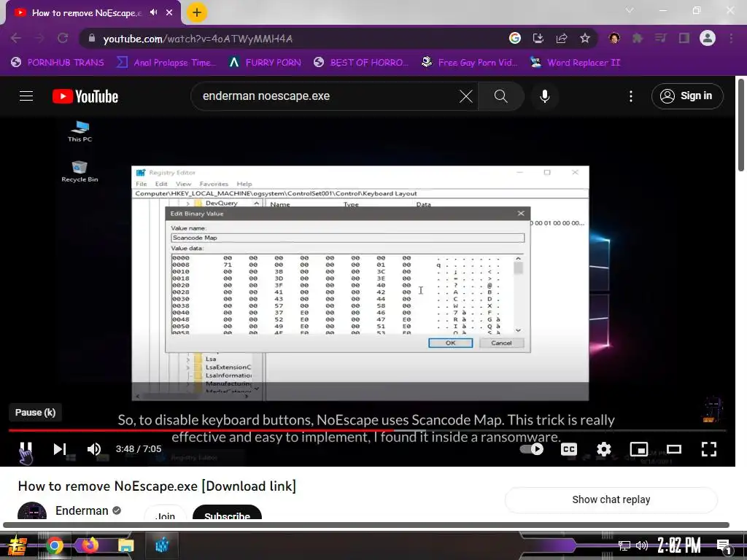Screen dimensions: 747x560
Task: Open the media control toolbar icon
Action: point(660,38)
